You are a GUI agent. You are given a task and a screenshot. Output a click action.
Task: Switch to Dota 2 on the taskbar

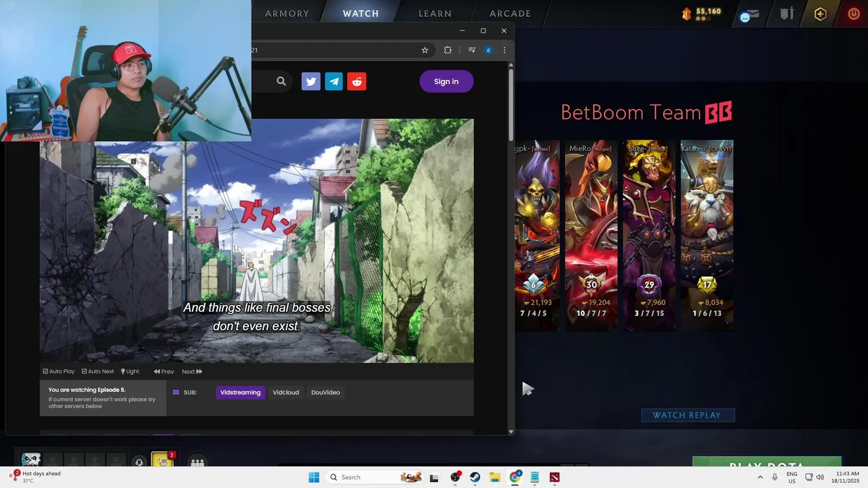(x=555, y=477)
